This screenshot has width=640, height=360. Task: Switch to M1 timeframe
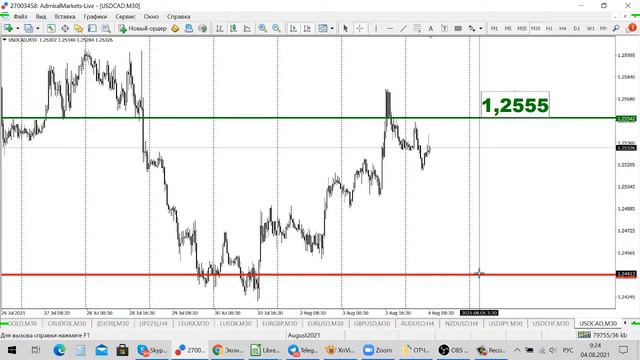click(494, 28)
